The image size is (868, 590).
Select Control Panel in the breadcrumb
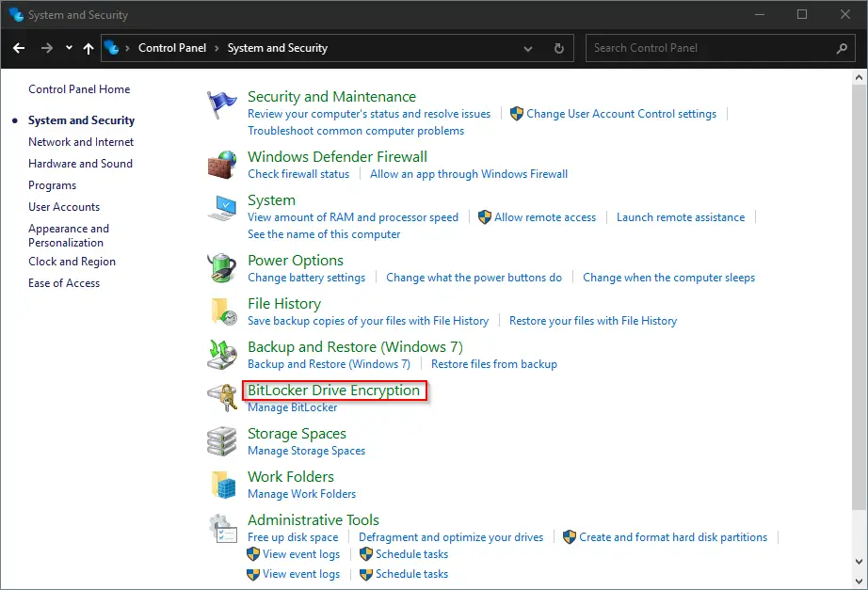[172, 48]
